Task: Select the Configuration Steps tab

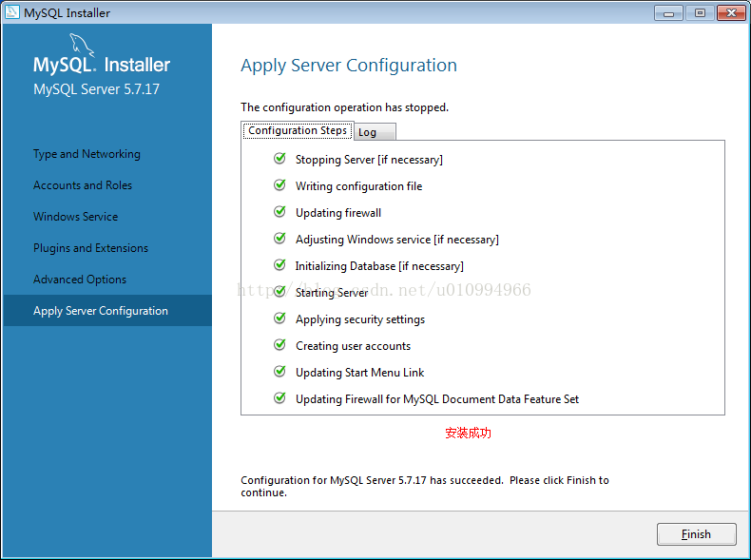Action: point(298,130)
